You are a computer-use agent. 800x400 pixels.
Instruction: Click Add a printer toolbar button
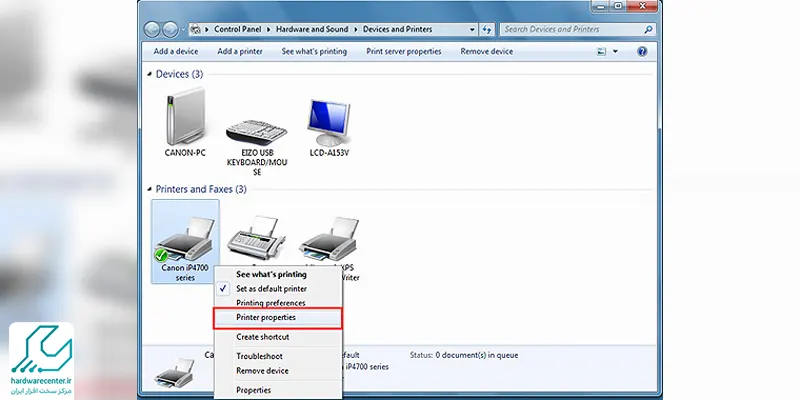coord(240,52)
